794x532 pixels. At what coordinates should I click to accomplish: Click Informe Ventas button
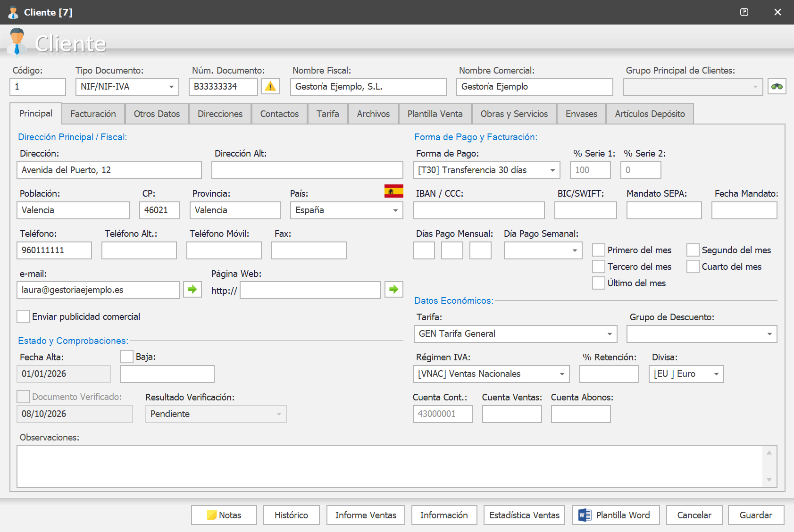366,515
